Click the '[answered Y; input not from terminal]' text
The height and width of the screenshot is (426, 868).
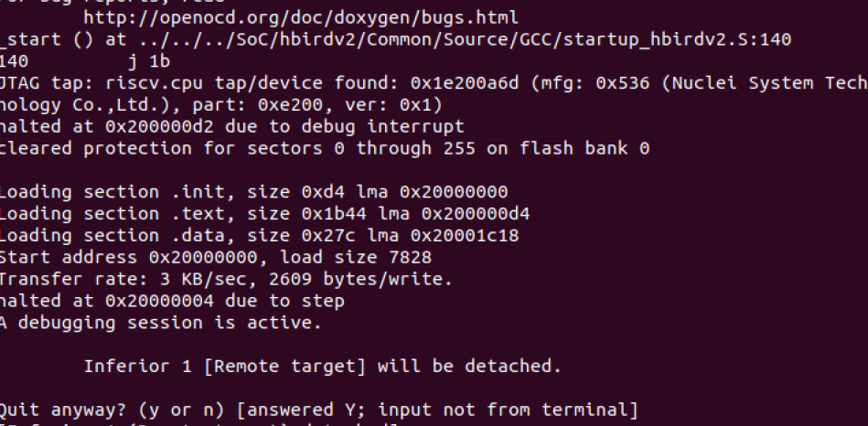point(437,410)
